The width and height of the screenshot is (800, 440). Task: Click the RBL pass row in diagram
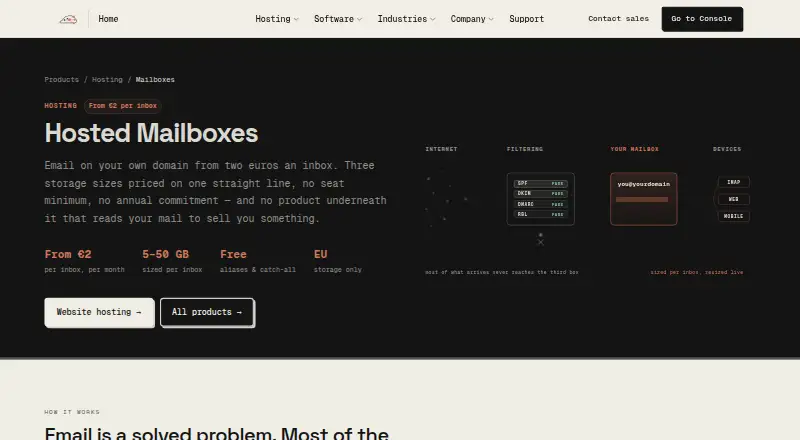540,214
